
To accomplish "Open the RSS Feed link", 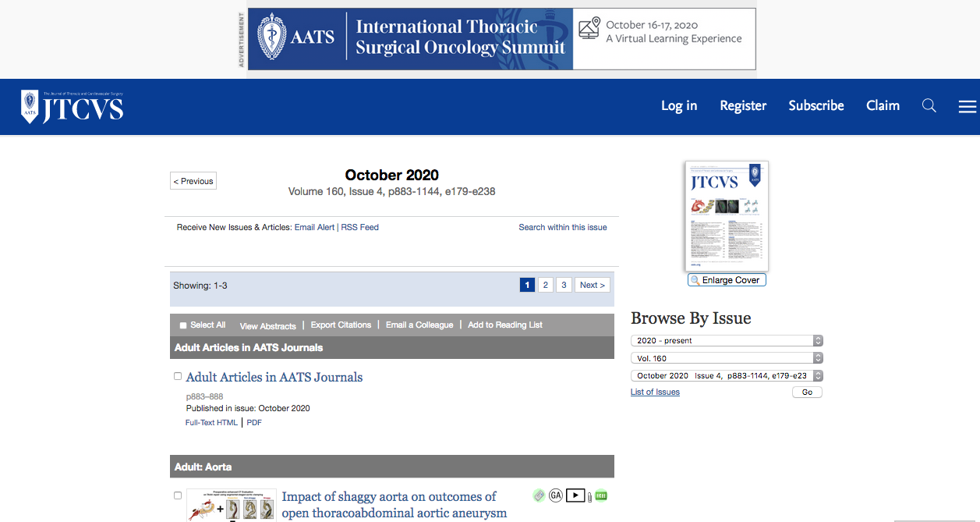I will (x=360, y=227).
